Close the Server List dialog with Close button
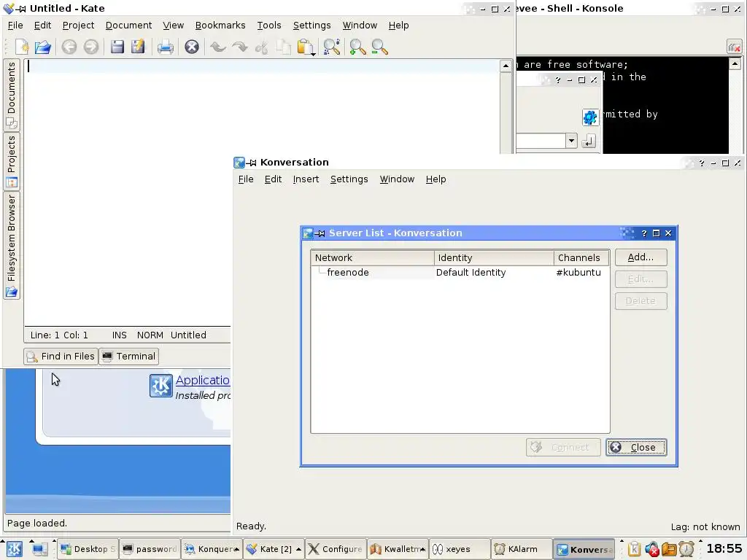Viewport: 747px width, 560px height. (x=636, y=447)
